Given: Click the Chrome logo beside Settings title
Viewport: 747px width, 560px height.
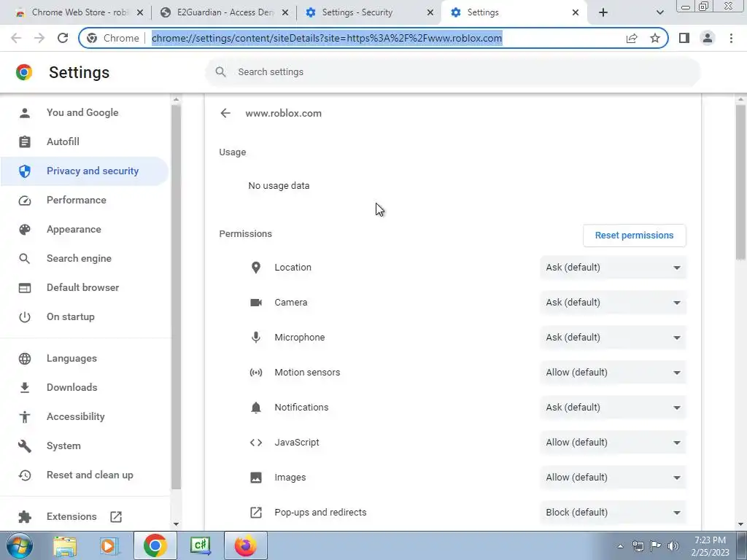Looking at the screenshot, I should tap(24, 72).
